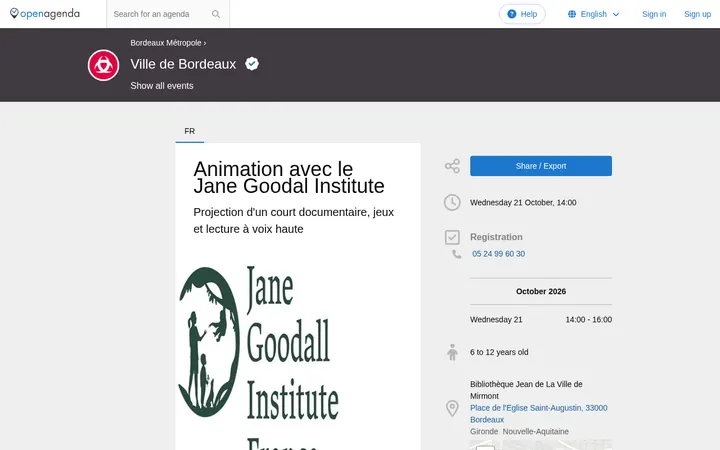This screenshot has height=450, width=720.
Task: Select subtitle Projection d'un court documentaire
Action: 293,220
